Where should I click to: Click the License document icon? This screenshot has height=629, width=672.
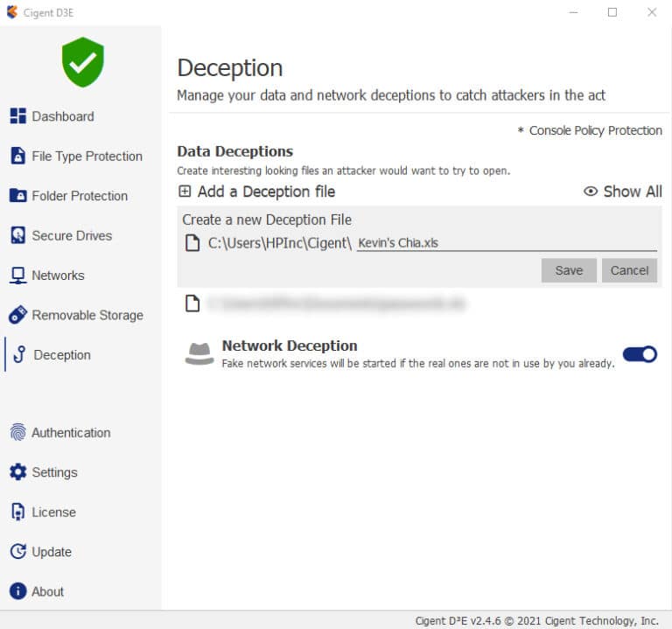tap(18, 512)
